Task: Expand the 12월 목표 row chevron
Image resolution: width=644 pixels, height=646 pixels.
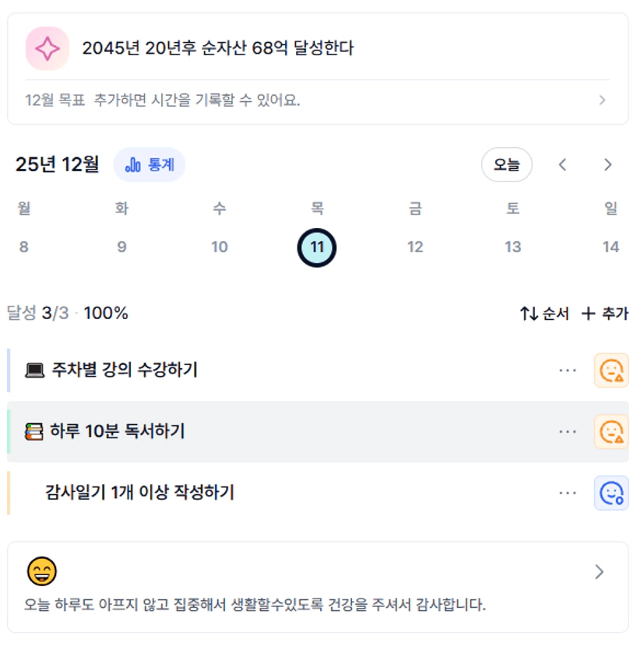Action: (x=601, y=100)
